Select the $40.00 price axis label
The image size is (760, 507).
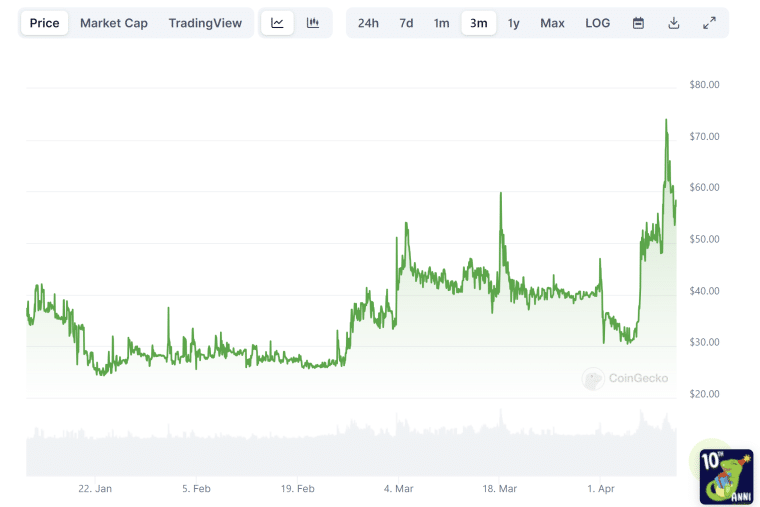point(704,291)
